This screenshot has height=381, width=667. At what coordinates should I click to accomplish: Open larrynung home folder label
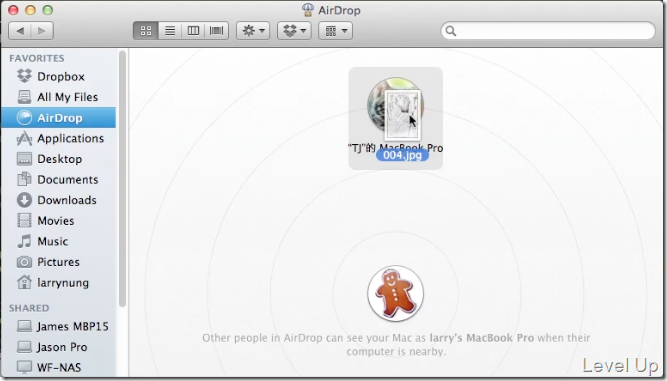tap(63, 283)
